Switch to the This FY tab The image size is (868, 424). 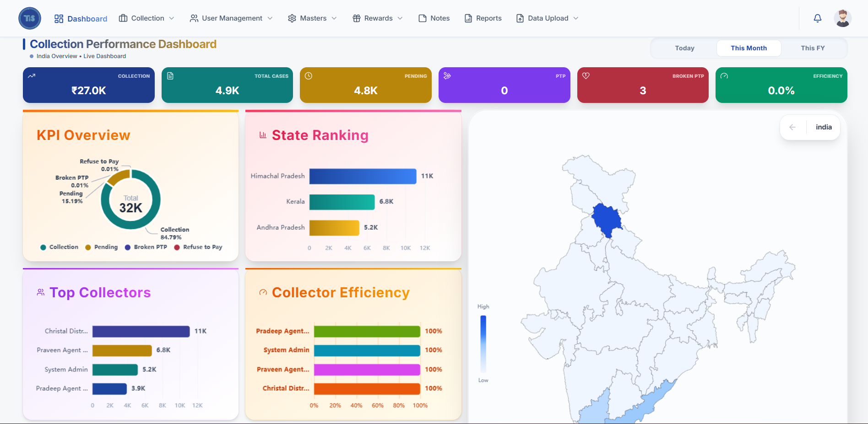[813, 48]
